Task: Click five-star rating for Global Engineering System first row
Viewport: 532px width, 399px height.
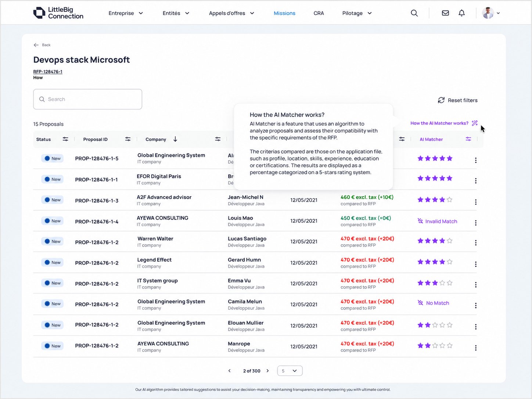Action: (435, 158)
